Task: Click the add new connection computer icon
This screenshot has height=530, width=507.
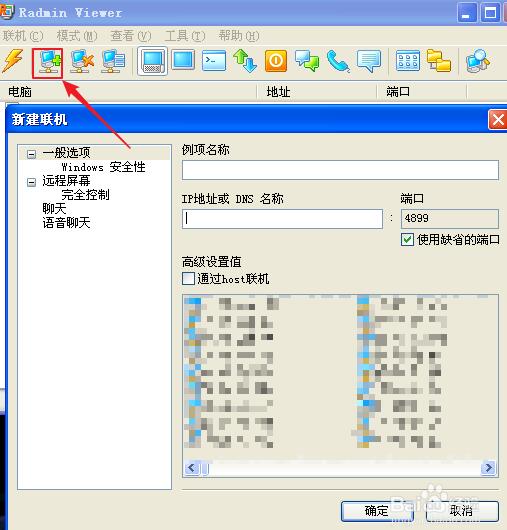Action: 48,63
